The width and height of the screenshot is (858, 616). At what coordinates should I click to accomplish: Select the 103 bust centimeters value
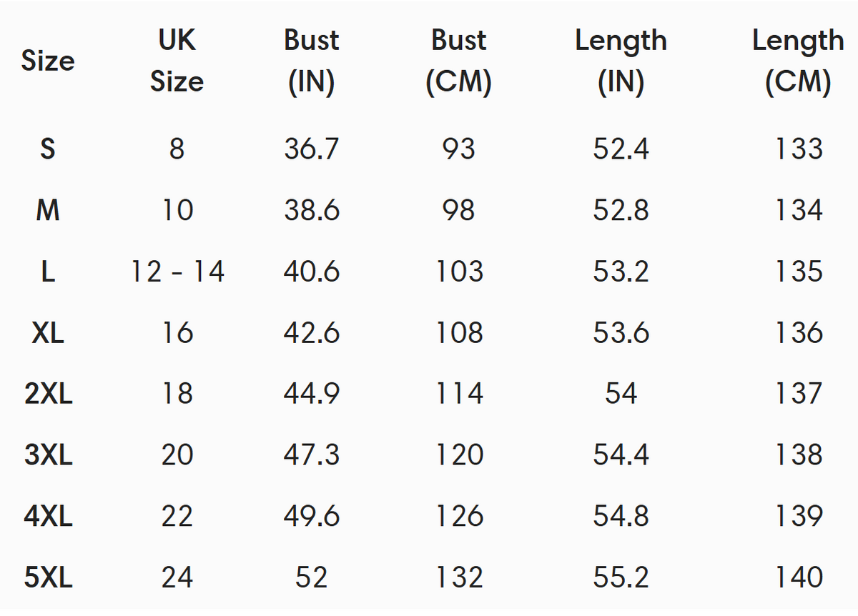click(x=459, y=272)
